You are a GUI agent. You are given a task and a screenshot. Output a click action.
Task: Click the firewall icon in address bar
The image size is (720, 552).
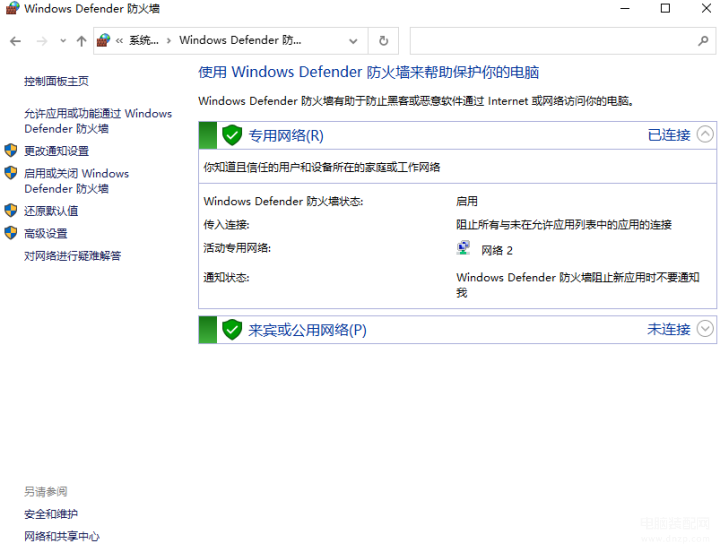pos(104,40)
